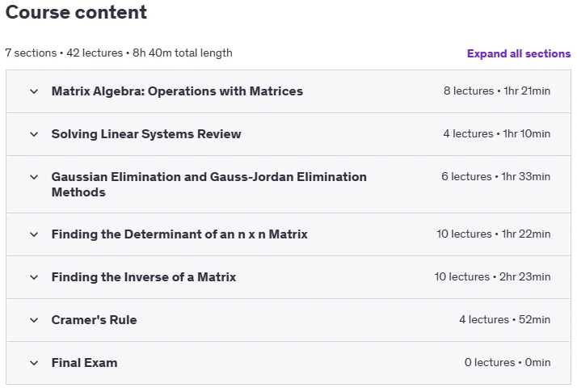577x392 pixels.
Task: Click the 6 lectures 1hr 33min label
Action: (x=495, y=177)
